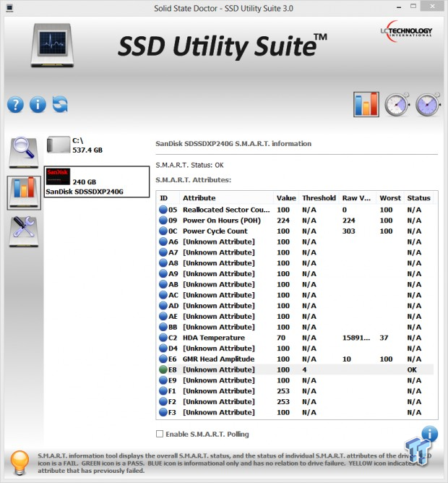Click the monitor drive icon in header

[52, 45]
